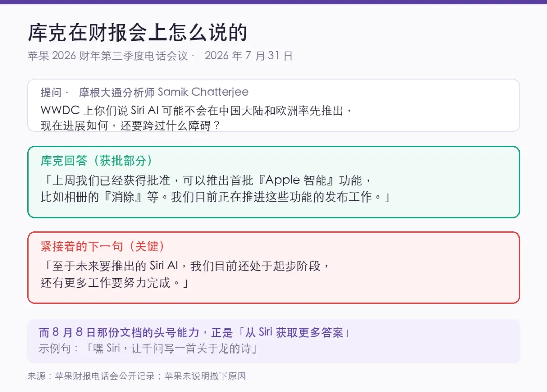This screenshot has height=392, width=547.
Task: Click red label 紧接着的下一句（关键）
Action: point(102,246)
